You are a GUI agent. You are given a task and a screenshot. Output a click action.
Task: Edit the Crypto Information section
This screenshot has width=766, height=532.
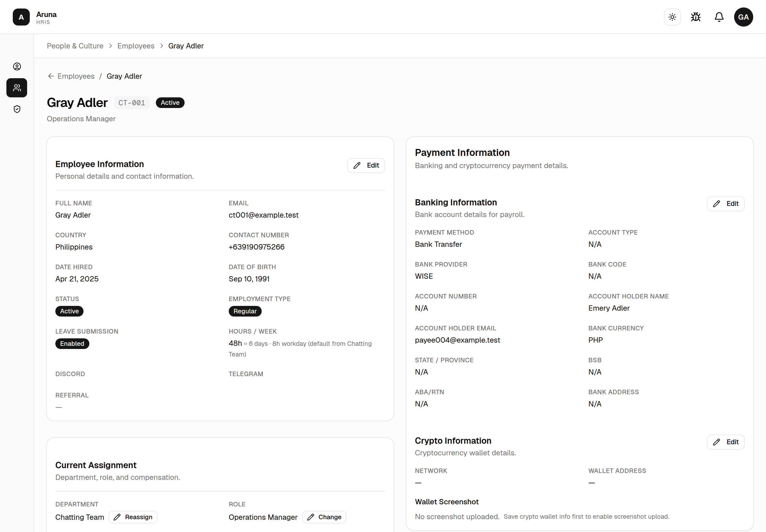coord(725,442)
